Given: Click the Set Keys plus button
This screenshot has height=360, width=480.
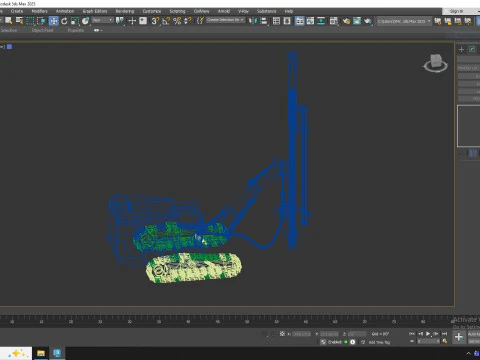Looking at the screenshot, I should pos(459,337).
